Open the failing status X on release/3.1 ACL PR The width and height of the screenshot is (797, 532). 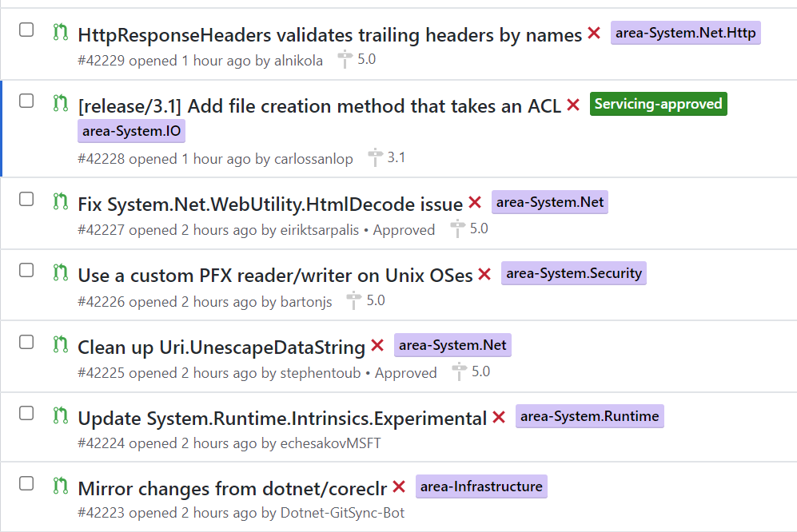573,105
